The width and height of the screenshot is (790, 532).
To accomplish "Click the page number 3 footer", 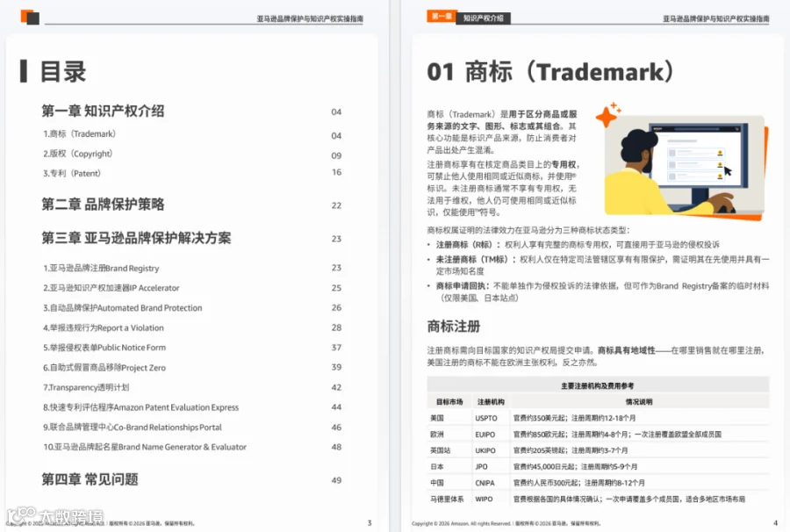I will pos(370,523).
